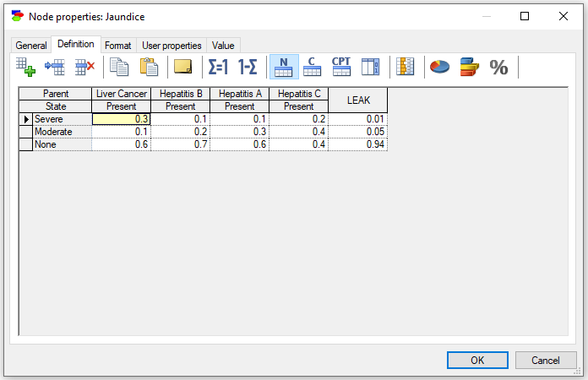
Task: Click the None cell under Hepatitis A
Action: point(240,144)
